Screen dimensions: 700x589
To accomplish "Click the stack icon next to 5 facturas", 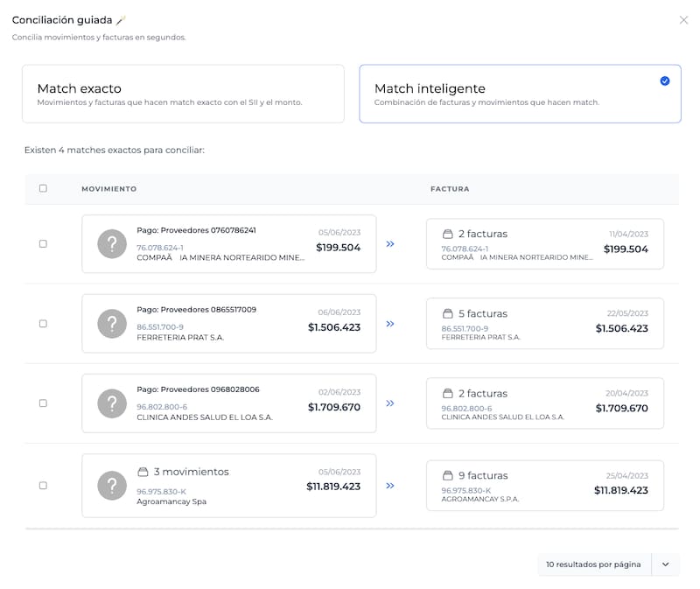I will [448, 313].
